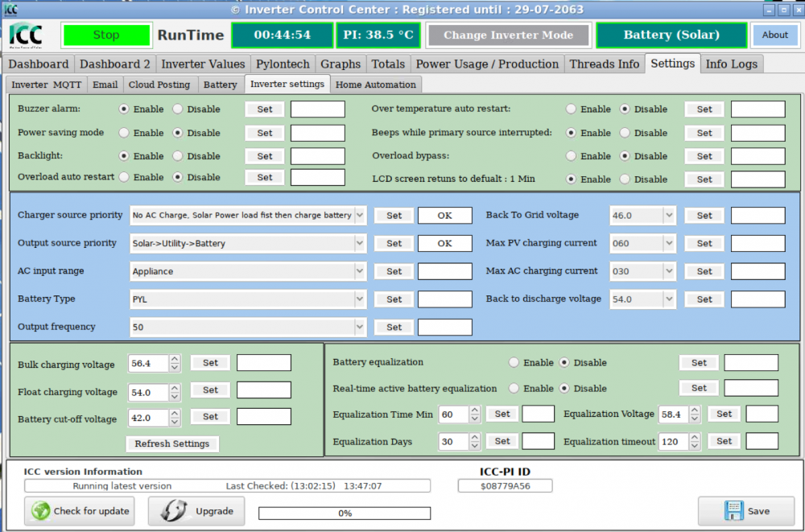The height and width of the screenshot is (532, 805).
Task: Open the Graphs tab
Action: pos(341,64)
